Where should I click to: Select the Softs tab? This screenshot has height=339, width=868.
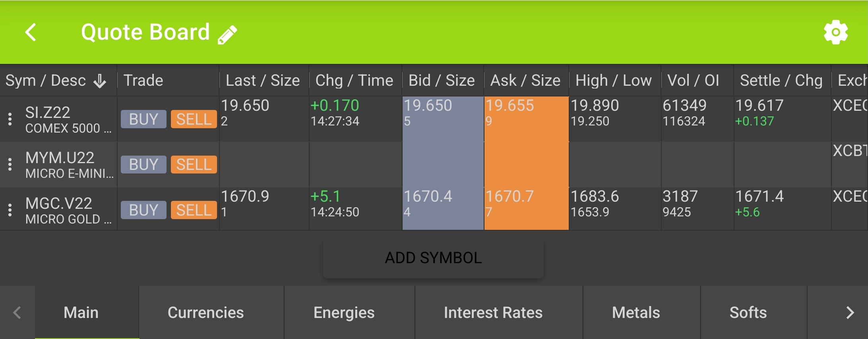pos(748,312)
